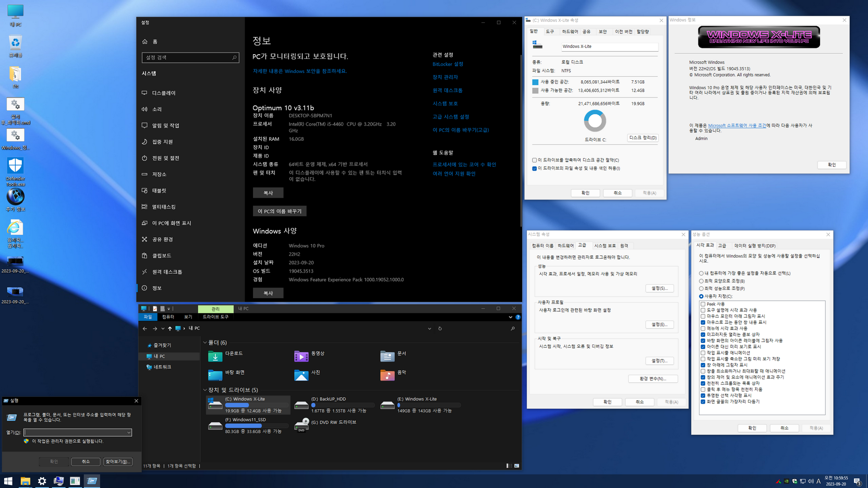Open Explorer help question-mark icon
This screenshot has height=488, width=868.
(518, 317)
